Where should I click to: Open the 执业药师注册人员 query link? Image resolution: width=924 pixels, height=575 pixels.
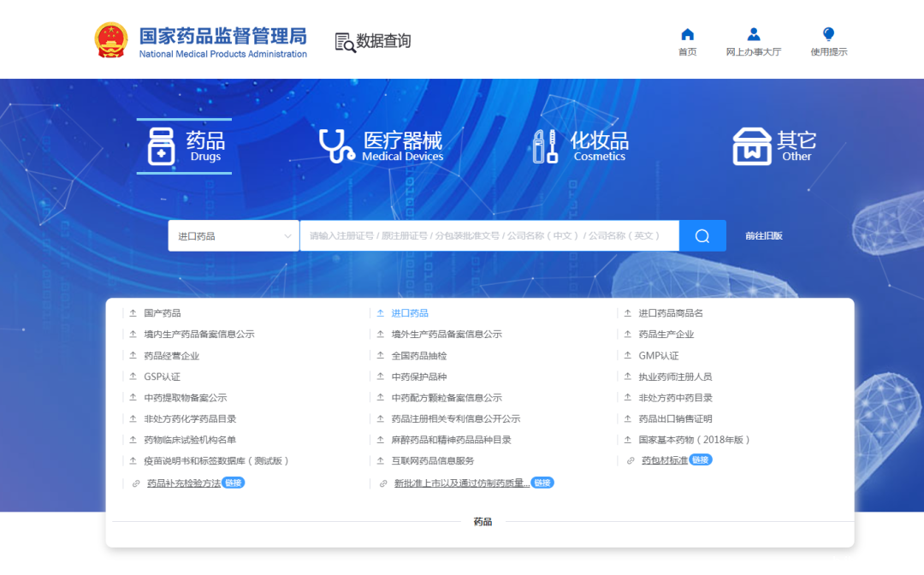coord(675,376)
